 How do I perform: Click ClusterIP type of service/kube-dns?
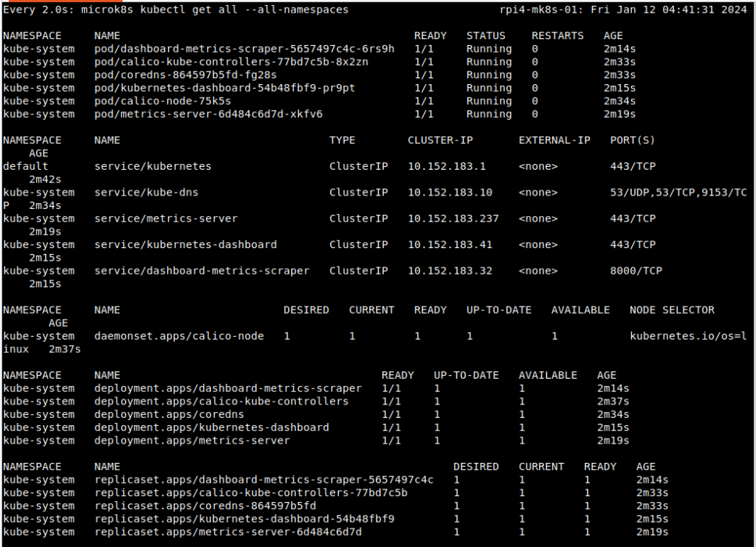coord(358,193)
